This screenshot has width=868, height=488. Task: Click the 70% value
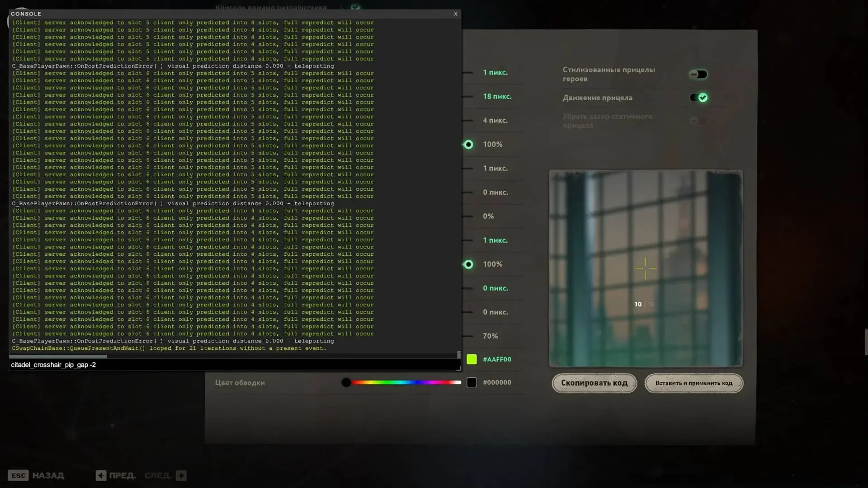point(491,336)
